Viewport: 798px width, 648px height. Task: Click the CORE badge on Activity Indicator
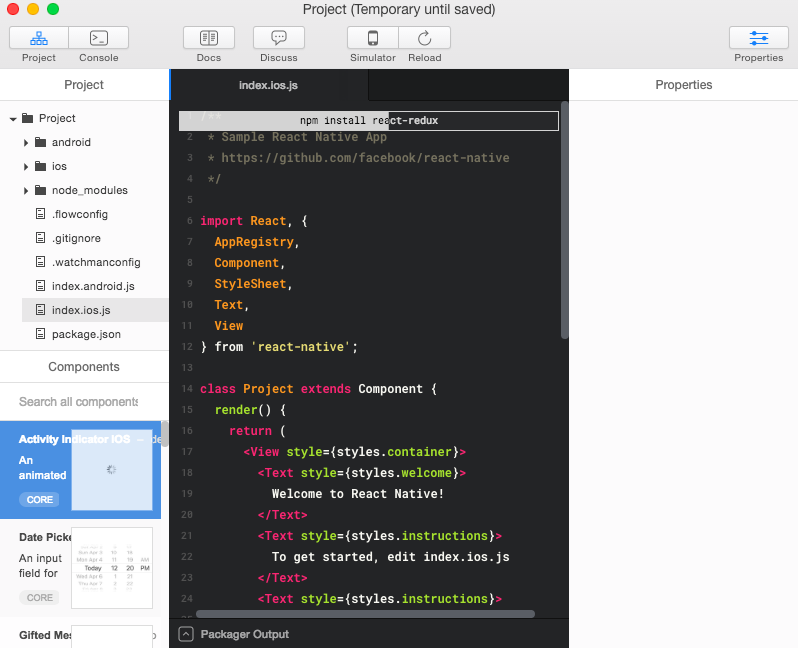click(40, 499)
